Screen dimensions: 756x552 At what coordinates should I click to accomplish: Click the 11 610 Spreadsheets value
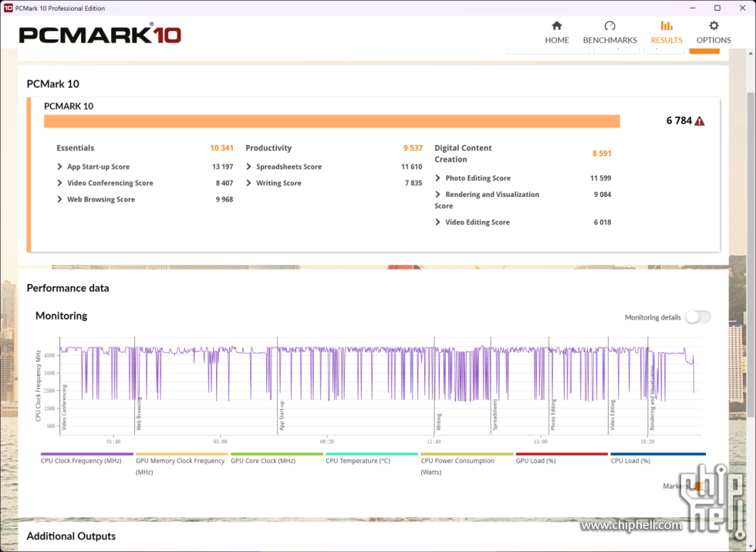click(x=412, y=167)
